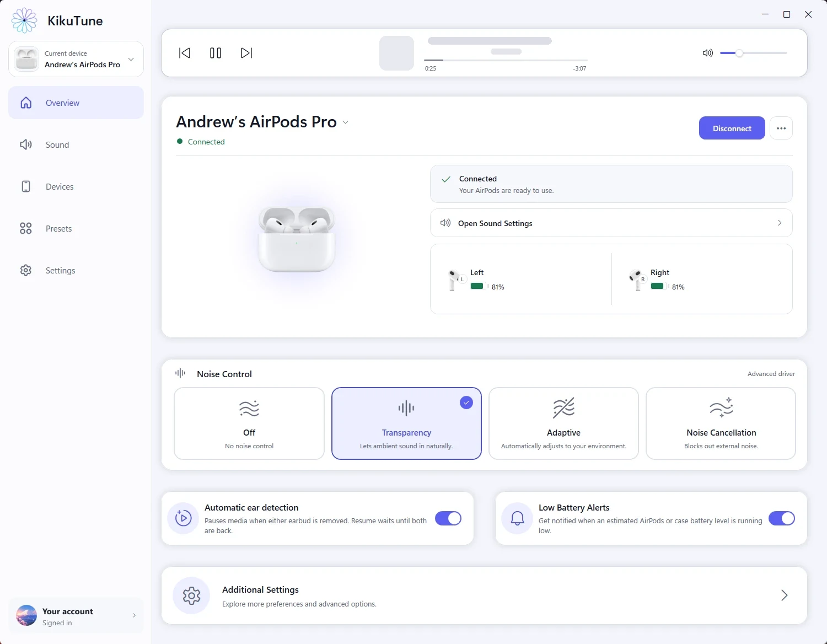The height and width of the screenshot is (644, 827).
Task: Click the Additional Settings gear icon
Action: pos(191,595)
